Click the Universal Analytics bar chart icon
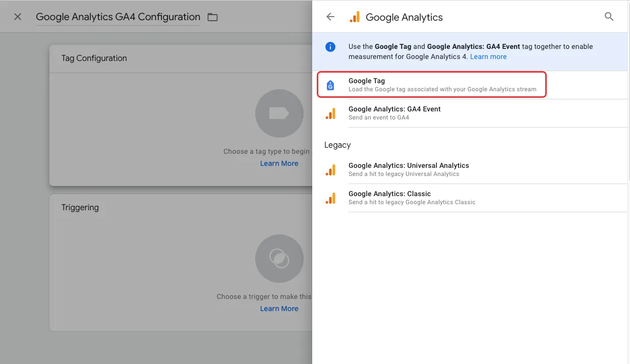This screenshot has height=364, width=630. click(330, 170)
